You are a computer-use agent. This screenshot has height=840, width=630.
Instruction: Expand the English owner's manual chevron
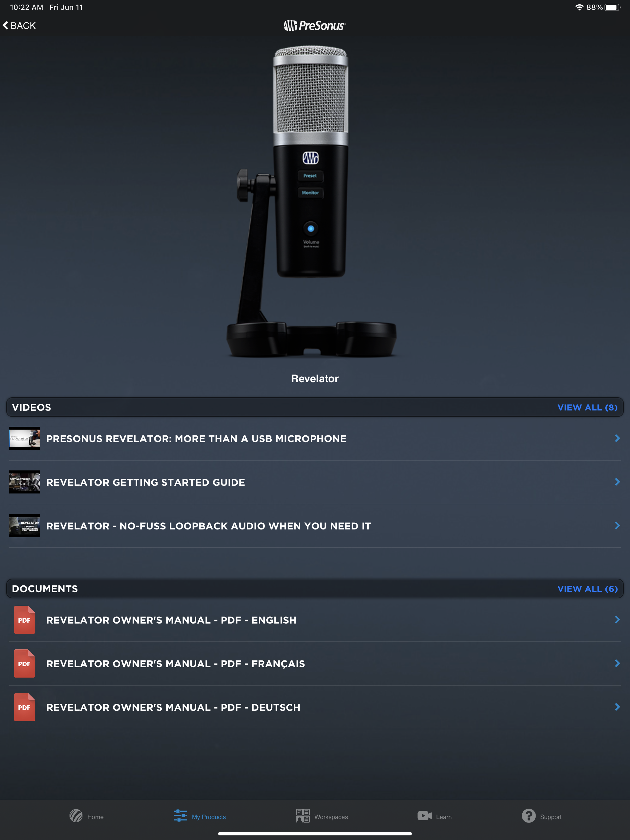point(617,620)
